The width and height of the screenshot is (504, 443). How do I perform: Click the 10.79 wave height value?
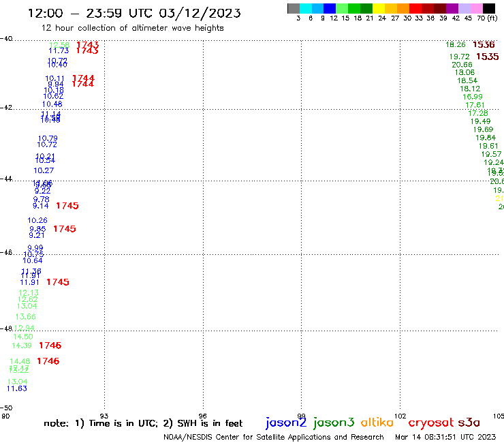[48, 138]
